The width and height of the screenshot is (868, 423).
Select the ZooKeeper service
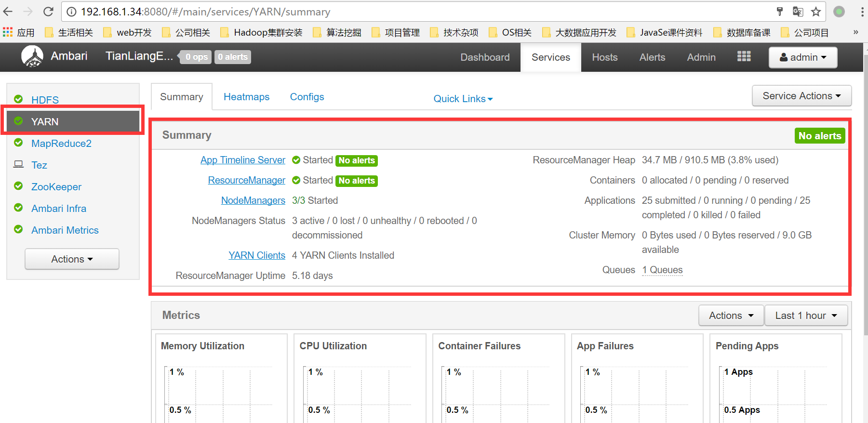point(56,186)
